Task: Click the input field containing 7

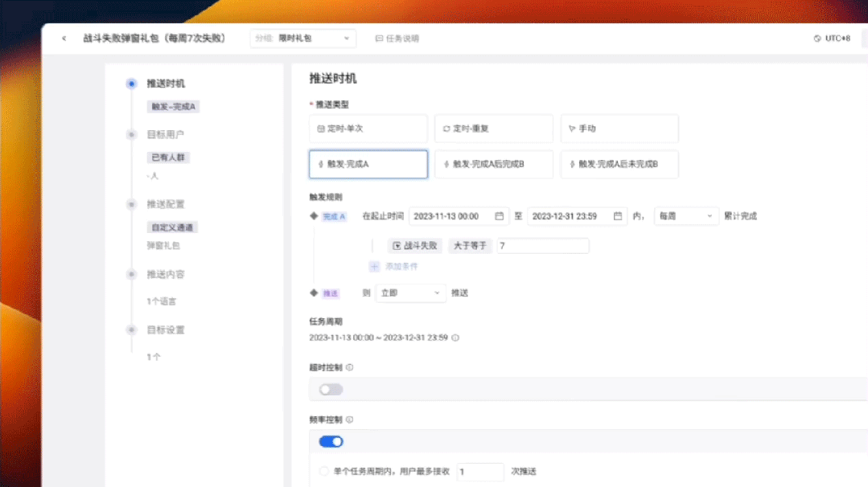Action: (542, 246)
